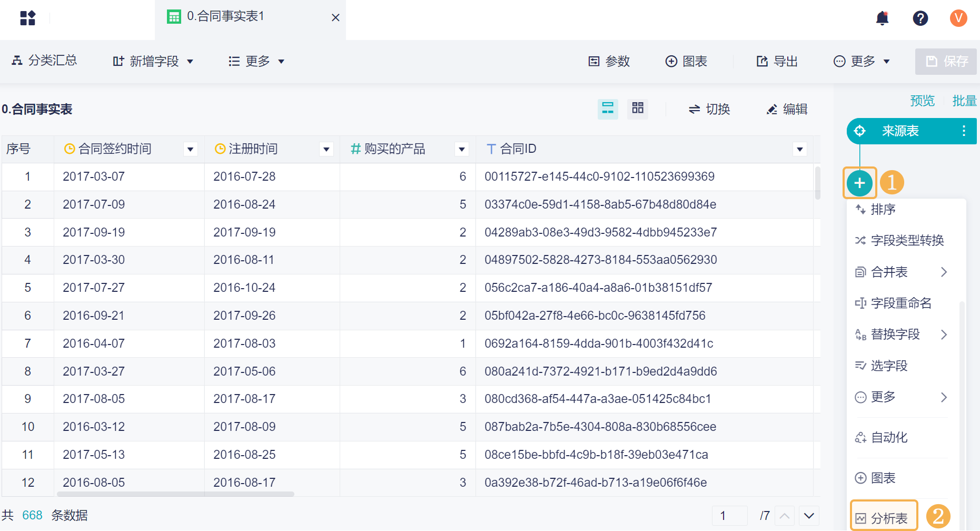Open the notifications bell

(882, 18)
